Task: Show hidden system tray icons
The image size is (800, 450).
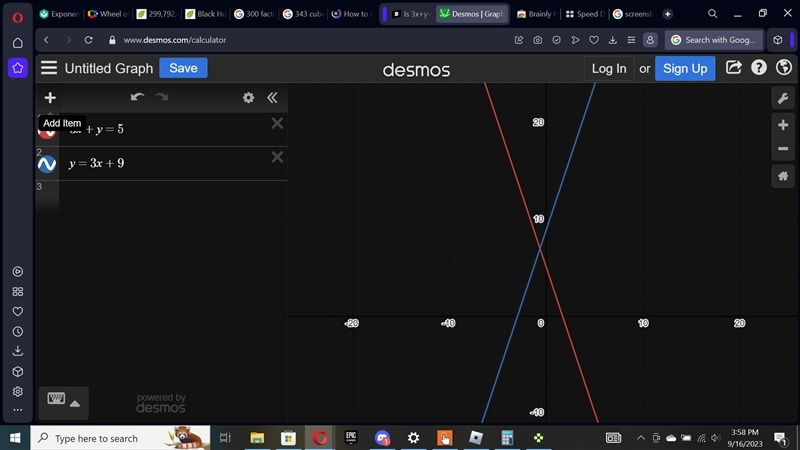Action: [x=641, y=438]
